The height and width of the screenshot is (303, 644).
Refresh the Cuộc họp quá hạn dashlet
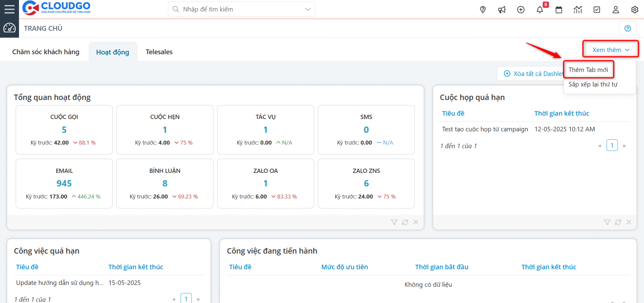pyautogui.click(x=618, y=222)
